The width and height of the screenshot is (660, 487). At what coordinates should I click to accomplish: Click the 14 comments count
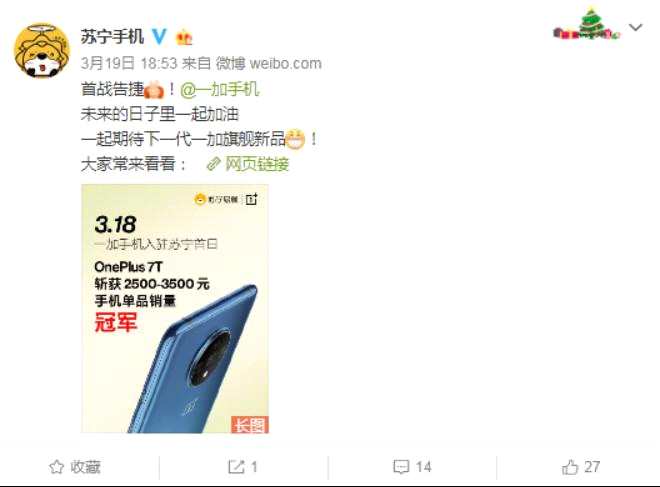point(423,467)
